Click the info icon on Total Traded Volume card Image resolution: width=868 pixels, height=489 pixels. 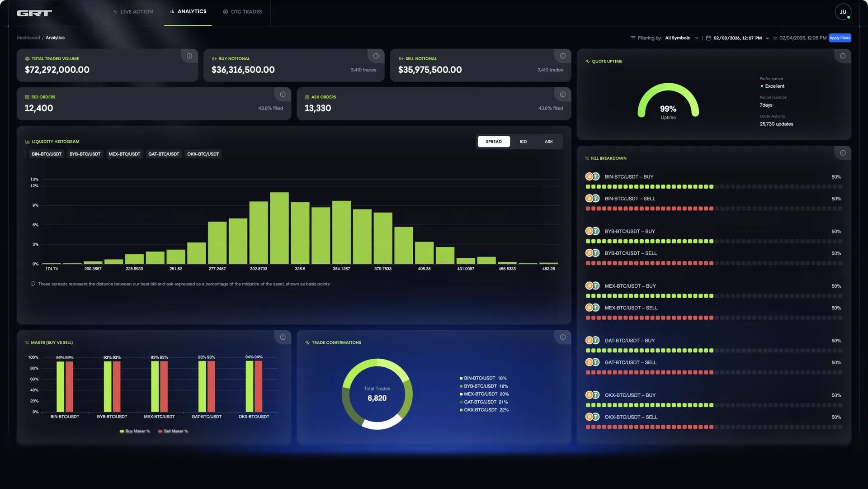point(189,56)
